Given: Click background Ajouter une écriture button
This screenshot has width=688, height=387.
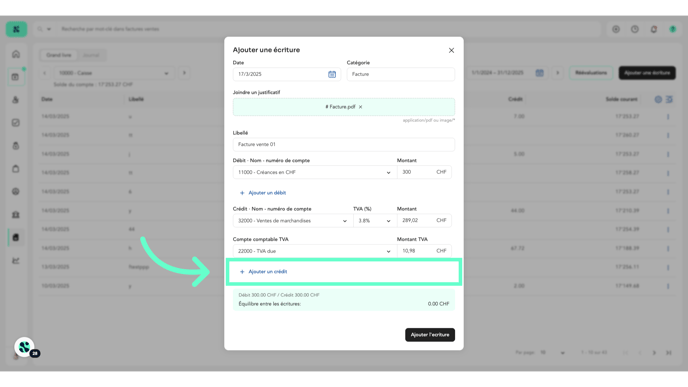Looking at the screenshot, I should pos(647,73).
